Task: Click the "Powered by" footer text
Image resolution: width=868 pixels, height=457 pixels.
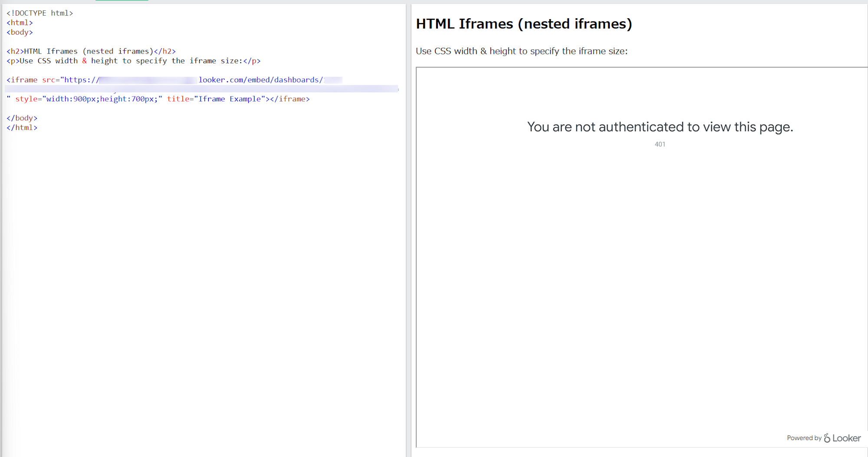Action: [804, 438]
